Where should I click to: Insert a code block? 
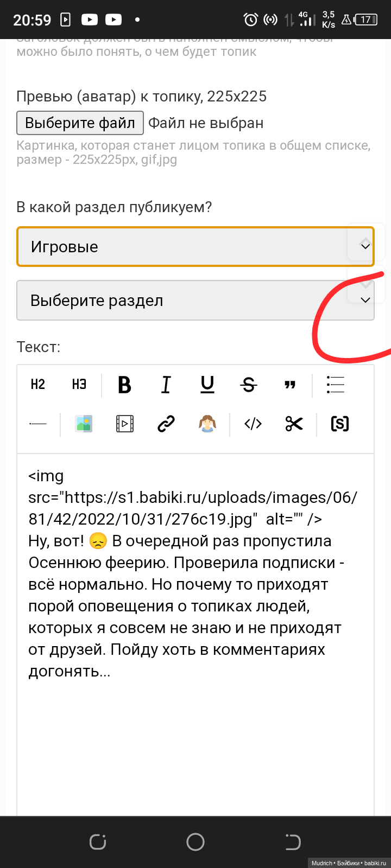253,424
